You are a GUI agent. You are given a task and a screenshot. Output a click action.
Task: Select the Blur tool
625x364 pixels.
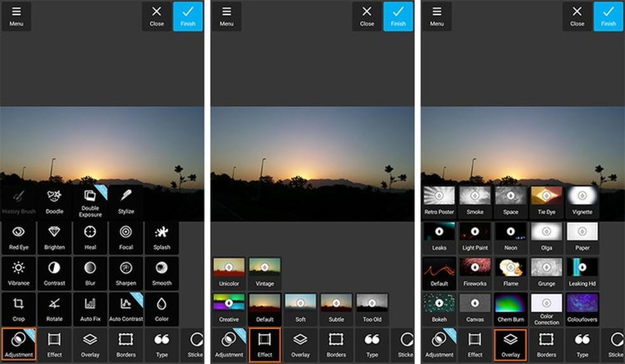pyautogui.click(x=90, y=274)
